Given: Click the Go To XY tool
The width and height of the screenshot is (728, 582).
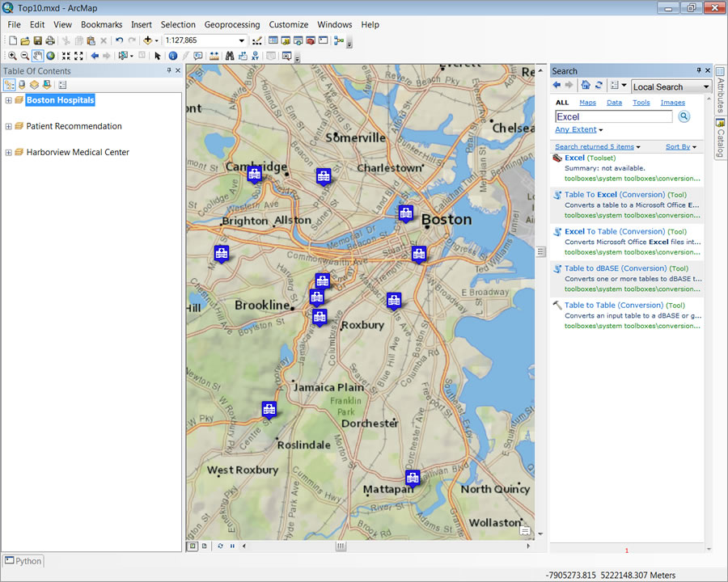Looking at the screenshot, I should pyautogui.click(x=256, y=56).
